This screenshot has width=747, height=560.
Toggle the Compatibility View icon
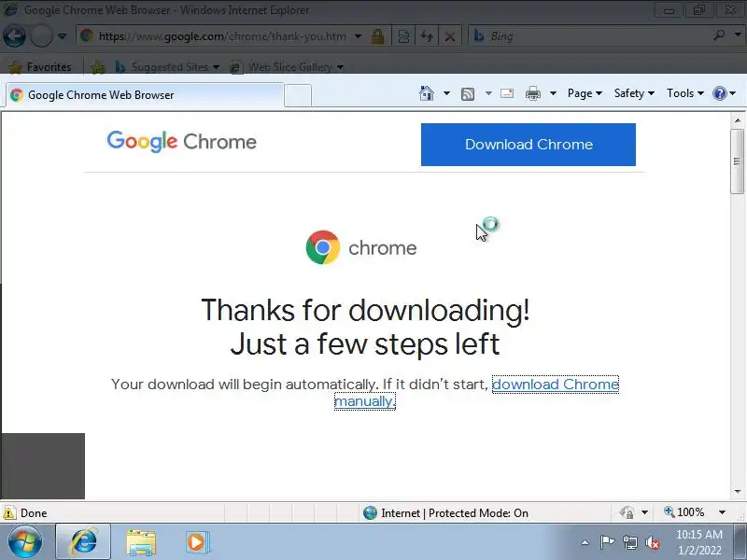click(403, 36)
